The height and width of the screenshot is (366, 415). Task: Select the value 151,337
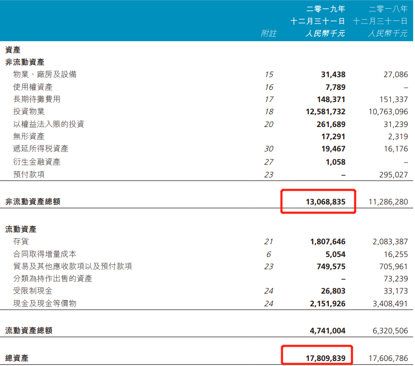point(394,100)
